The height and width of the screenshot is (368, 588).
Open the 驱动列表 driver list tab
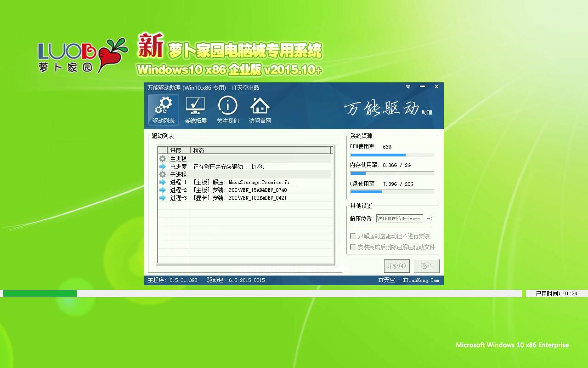(164, 110)
